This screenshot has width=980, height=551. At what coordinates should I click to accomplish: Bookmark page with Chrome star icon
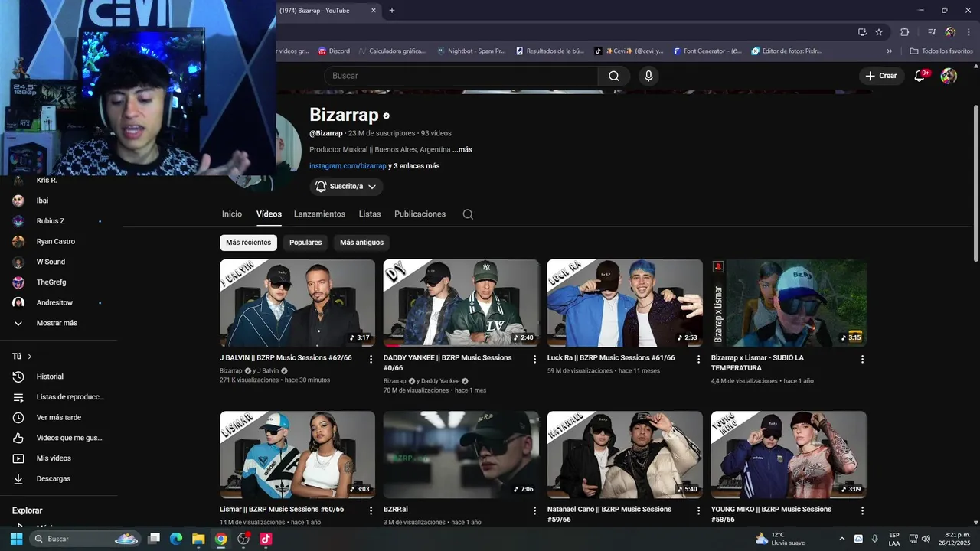click(x=879, y=32)
